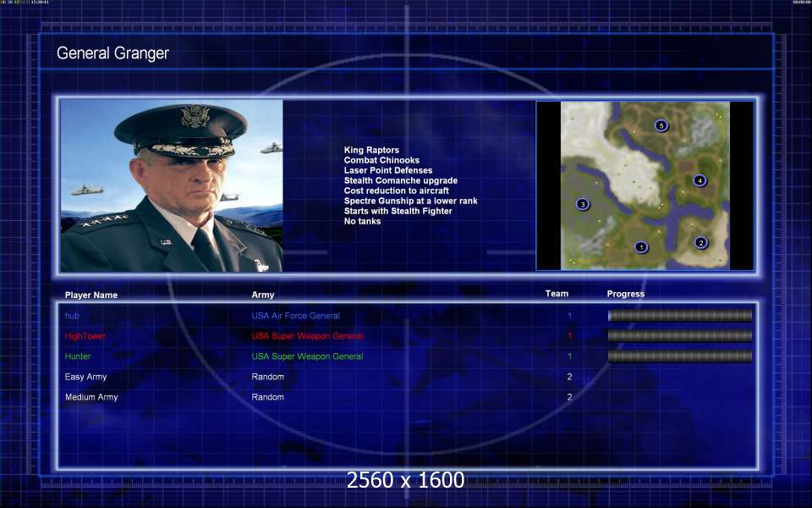Click the Medium Army player entry

(x=91, y=397)
